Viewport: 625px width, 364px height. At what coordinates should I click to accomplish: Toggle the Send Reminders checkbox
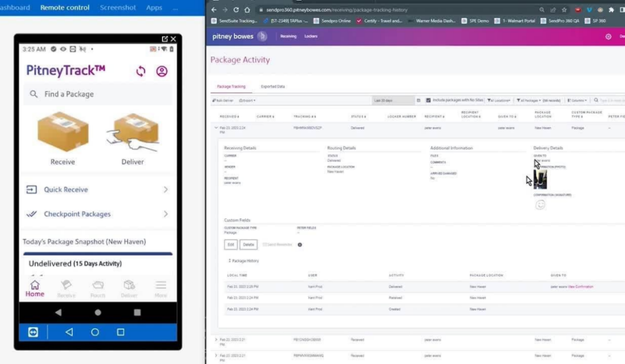[266, 244]
